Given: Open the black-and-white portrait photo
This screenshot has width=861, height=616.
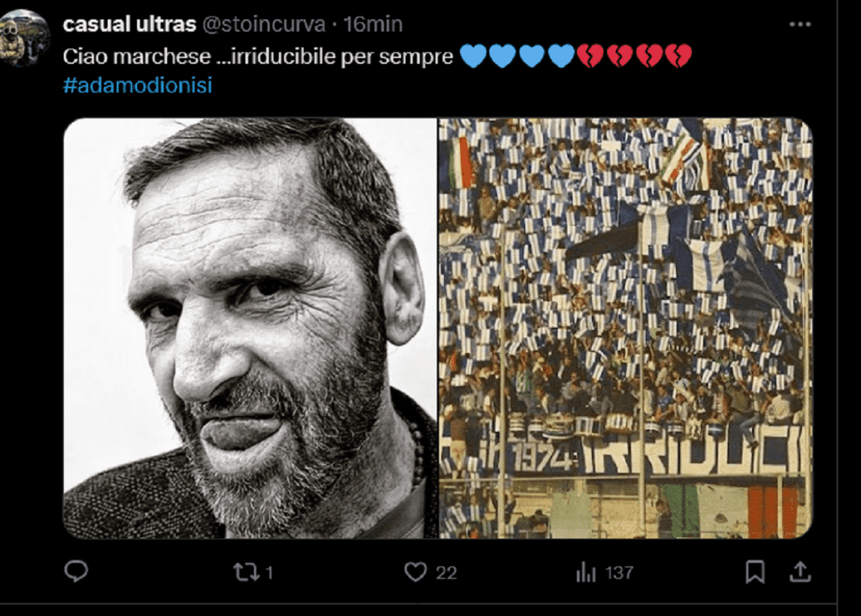Looking at the screenshot, I should [251, 328].
